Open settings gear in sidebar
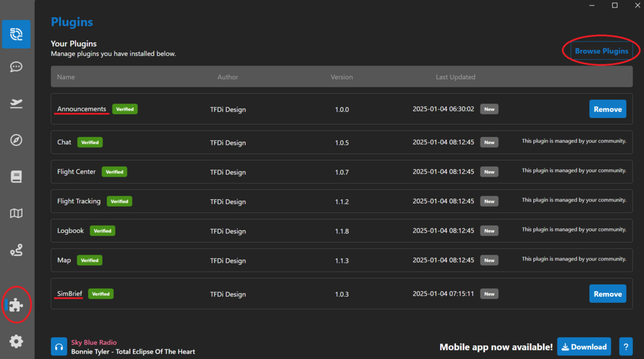 point(16,341)
